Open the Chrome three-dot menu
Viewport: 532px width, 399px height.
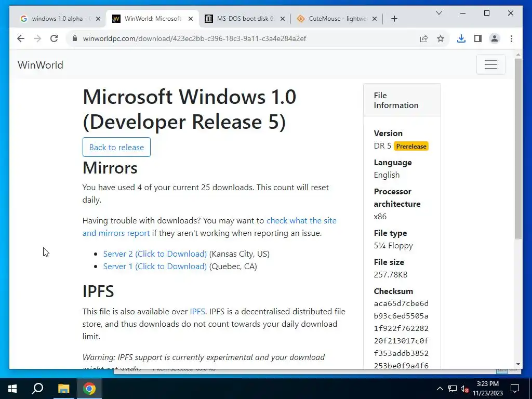click(511, 38)
